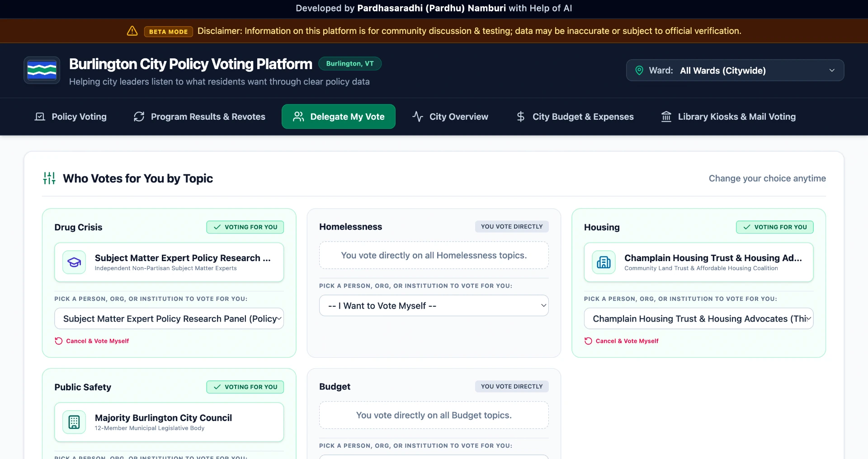Click the Library Kiosks landmark building icon
This screenshot has width=868, height=459.
tap(666, 117)
